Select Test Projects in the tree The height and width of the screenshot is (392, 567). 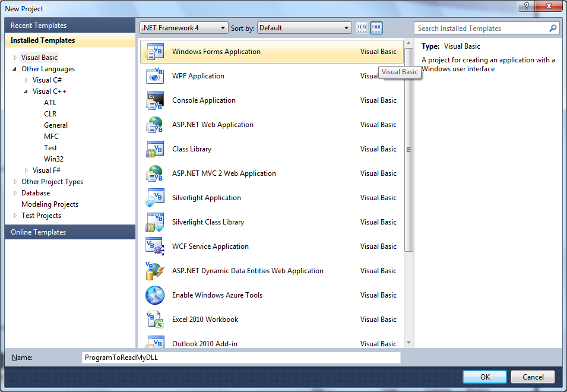click(x=41, y=216)
